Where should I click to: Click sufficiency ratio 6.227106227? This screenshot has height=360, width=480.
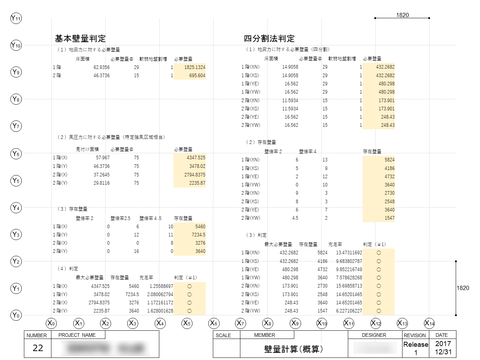point(349,311)
